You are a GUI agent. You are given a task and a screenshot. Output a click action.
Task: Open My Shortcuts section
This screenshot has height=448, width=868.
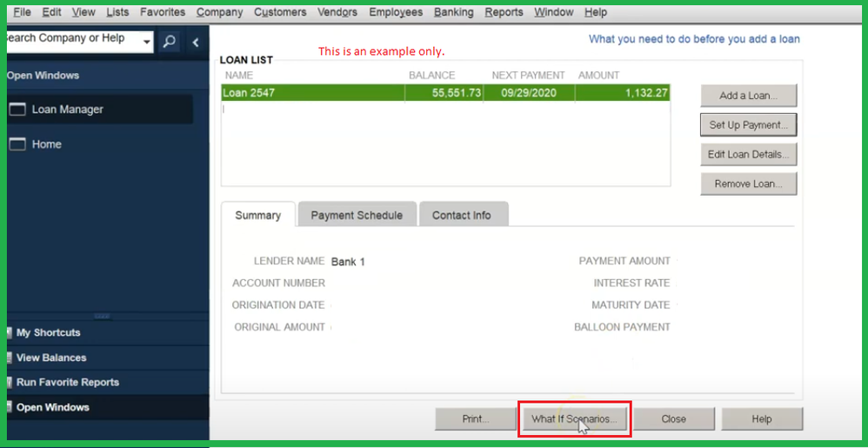(x=108, y=333)
